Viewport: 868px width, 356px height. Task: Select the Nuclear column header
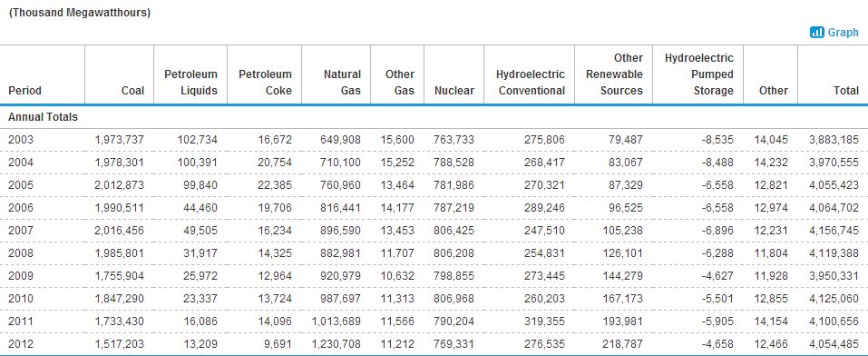click(x=454, y=91)
